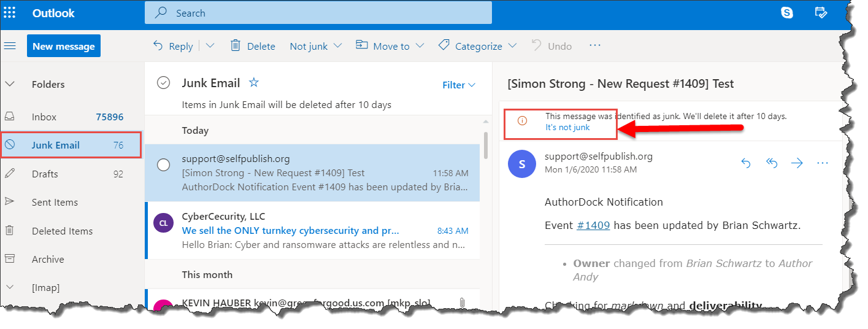868x329 pixels.
Task: Select the support@selfpublish.org message checkbox
Action: pyautogui.click(x=164, y=165)
